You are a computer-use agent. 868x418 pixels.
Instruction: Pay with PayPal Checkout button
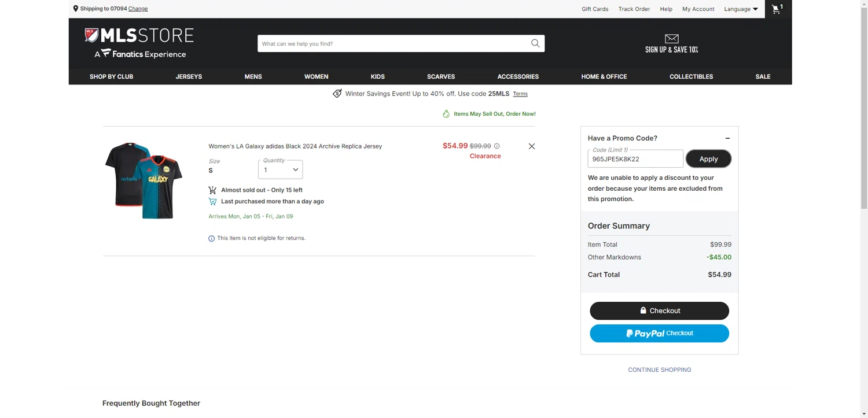pos(659,333)
